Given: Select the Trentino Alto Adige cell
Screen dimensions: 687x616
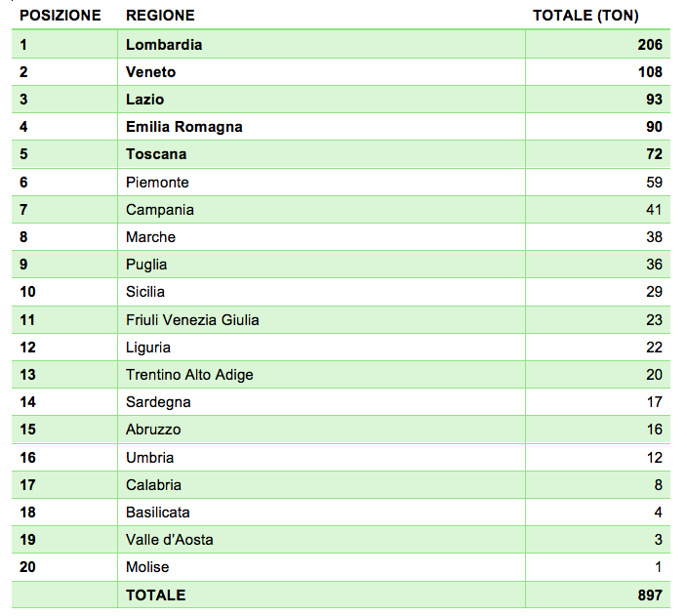Looking at the screenshot, I should pyautogui.click(x=189, y=375).
